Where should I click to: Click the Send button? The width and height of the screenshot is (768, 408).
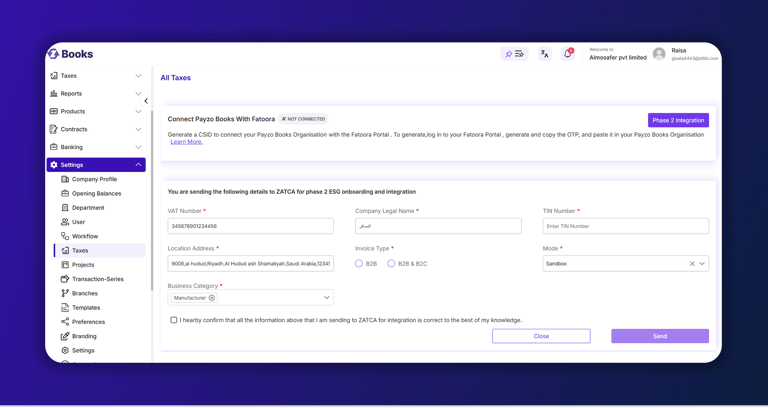[x=660, y=336]
